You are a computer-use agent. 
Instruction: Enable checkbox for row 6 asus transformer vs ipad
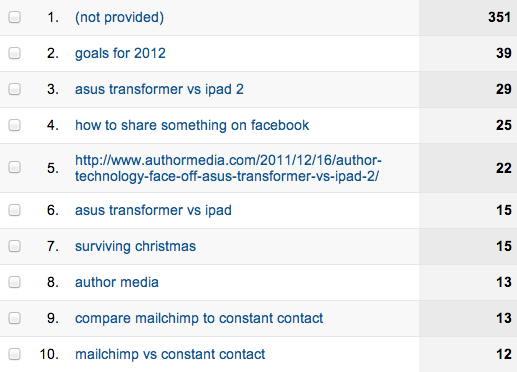[x=14, y=210]
